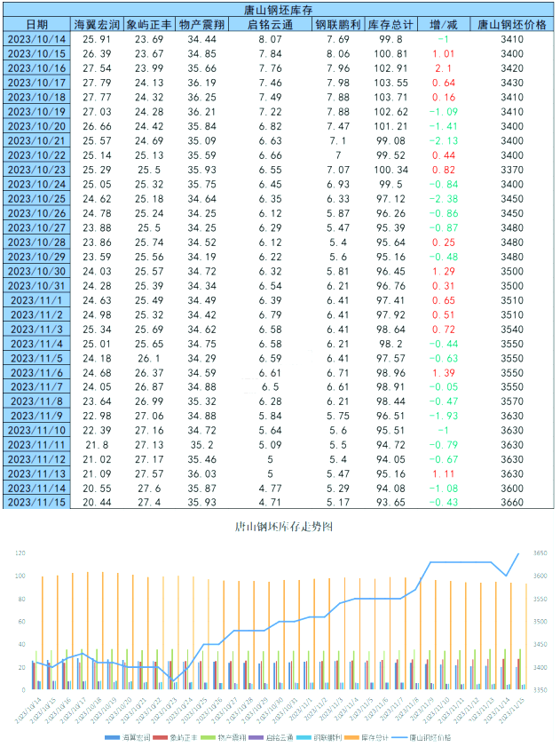
Task: Select 启铭云通 value 6.79 on 2023/11/2
Action: click(270, 315)
